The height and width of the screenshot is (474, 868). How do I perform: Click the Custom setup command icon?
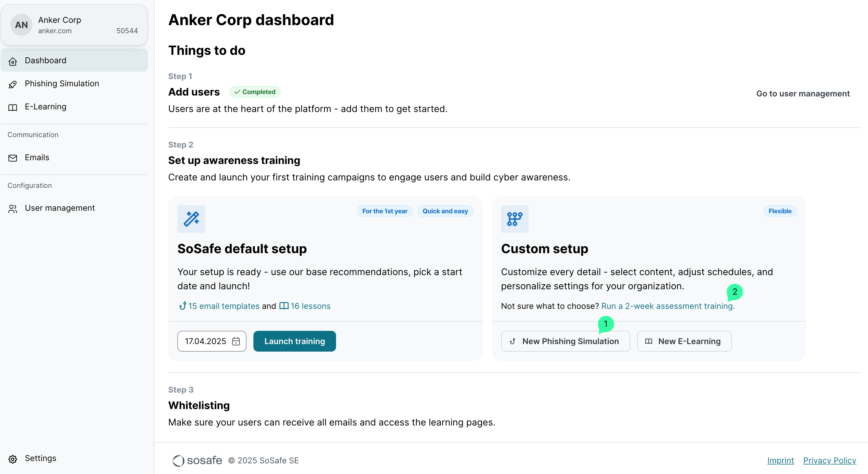click(x=515, y=219)
